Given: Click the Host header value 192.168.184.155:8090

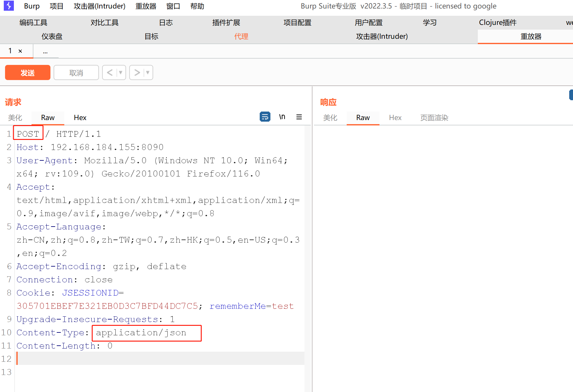Looking at the screenshot, I should point(107,147).
